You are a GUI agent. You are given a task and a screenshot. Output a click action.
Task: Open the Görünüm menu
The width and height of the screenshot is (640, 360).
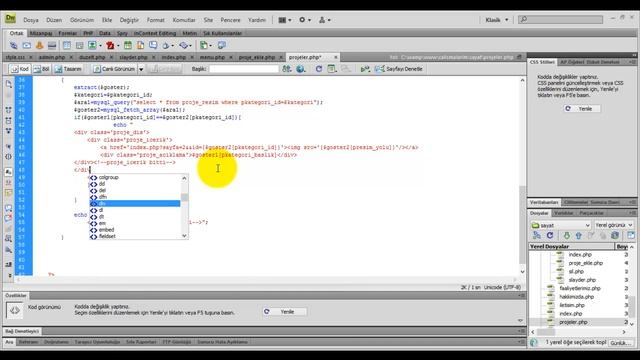tap(82, 20)
